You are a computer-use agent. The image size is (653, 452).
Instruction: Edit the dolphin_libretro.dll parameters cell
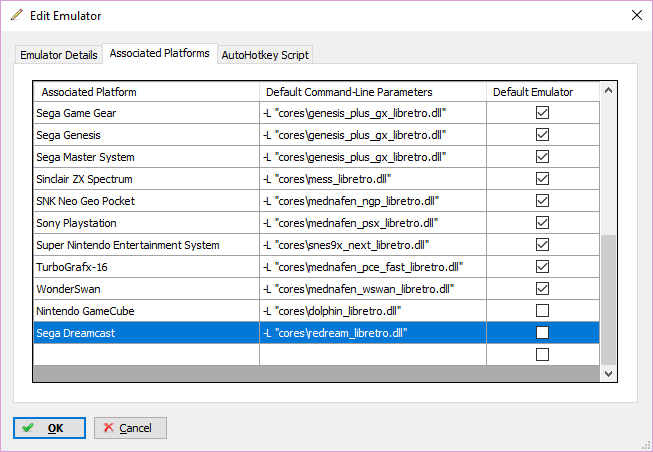[x=373, y=311]
